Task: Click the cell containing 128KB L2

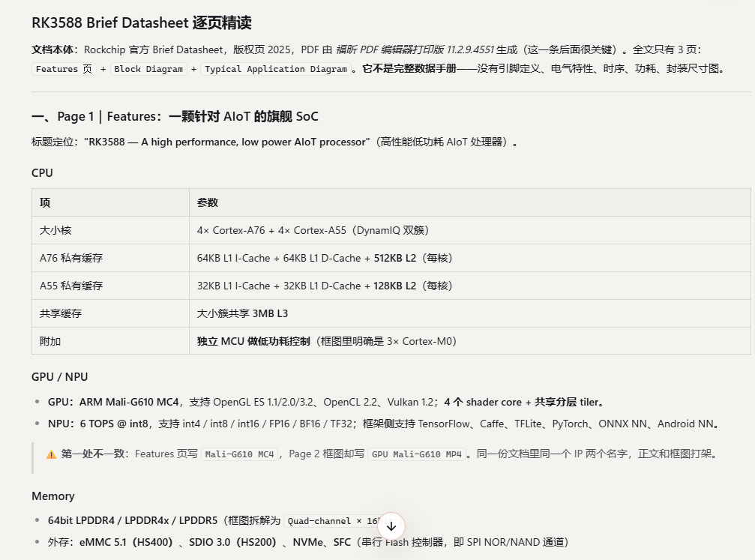Action: pyautogui.click(x=470, y=286)
